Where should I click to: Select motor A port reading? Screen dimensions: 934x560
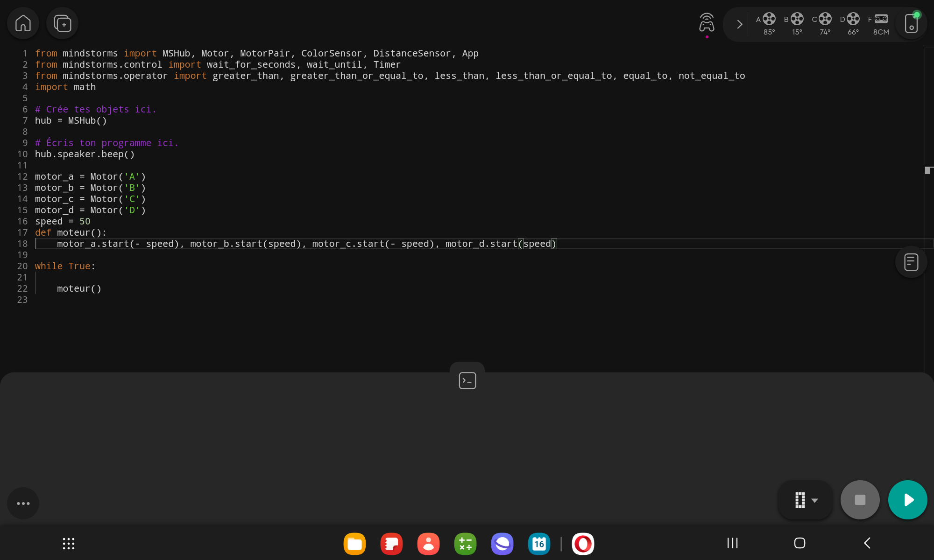(768, 24)
